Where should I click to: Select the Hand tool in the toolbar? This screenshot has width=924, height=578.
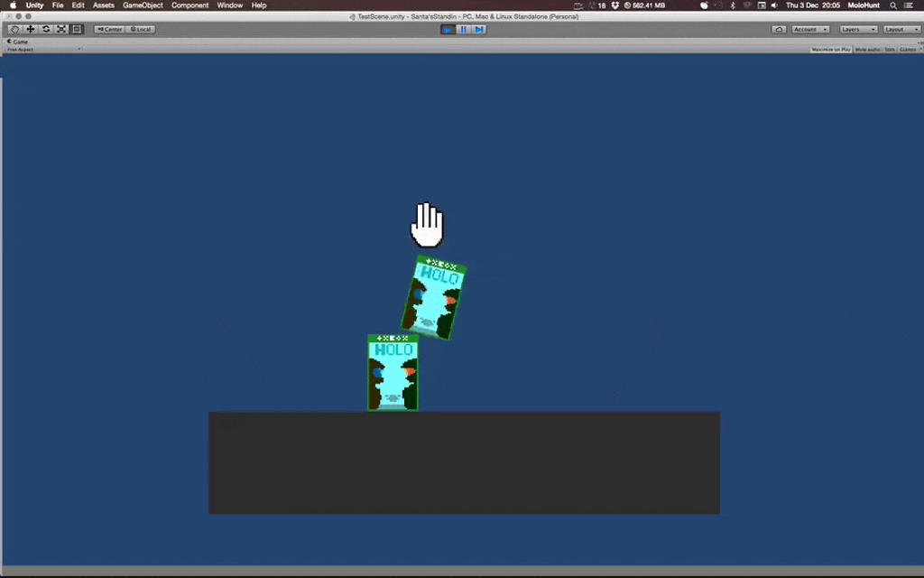pos(15,29)
